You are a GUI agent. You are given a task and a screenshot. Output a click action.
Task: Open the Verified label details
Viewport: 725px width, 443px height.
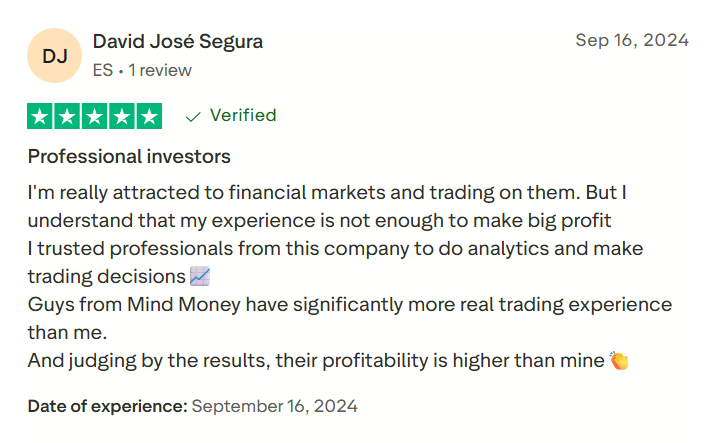243,116
